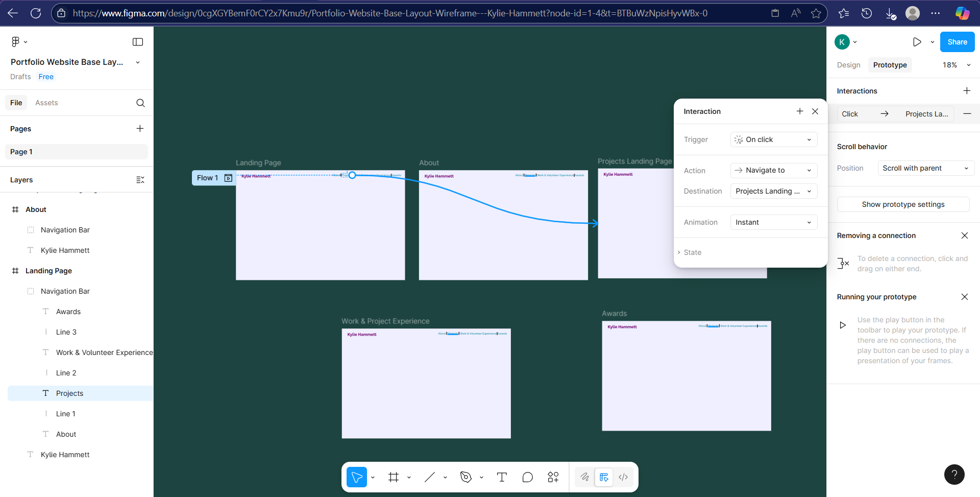Switch to the Prototype tab
This screenshot has width=980, height=497.
click(x=890, y=65)
